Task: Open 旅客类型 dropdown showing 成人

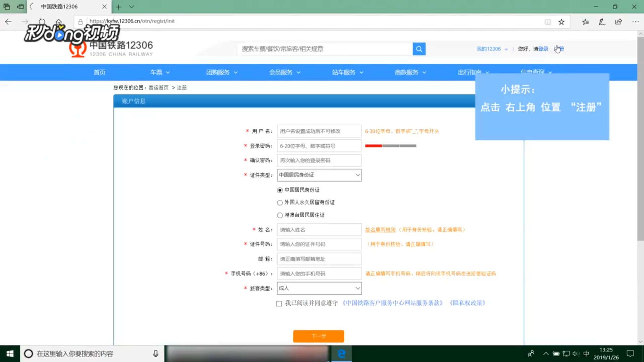Action: pyautogui.click(x=319, y=288)
